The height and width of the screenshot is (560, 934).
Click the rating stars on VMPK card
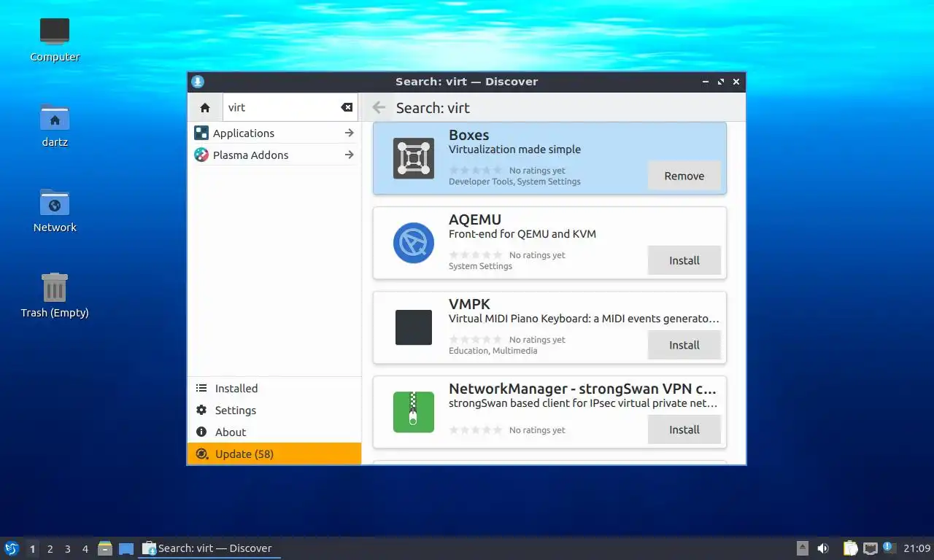click(x=476, y=340)
